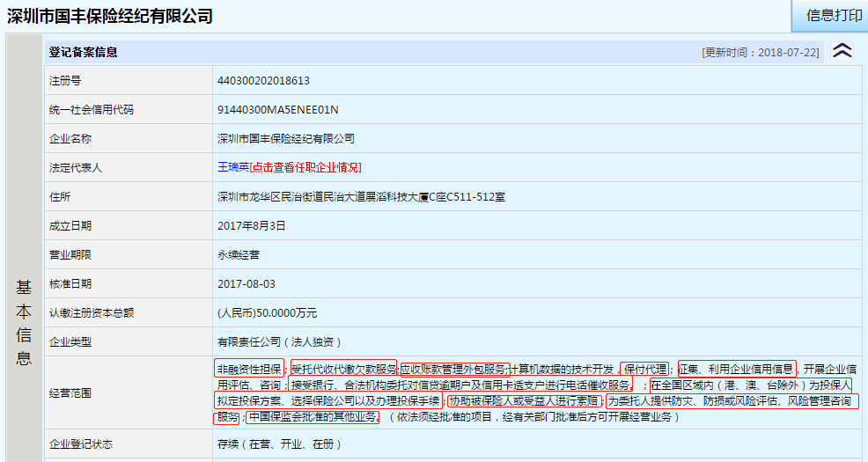Image resolution: width=868 pixels, height=462 pixels.
Task: Click the company name heading at page top
Action: click(x=110, y=16)
